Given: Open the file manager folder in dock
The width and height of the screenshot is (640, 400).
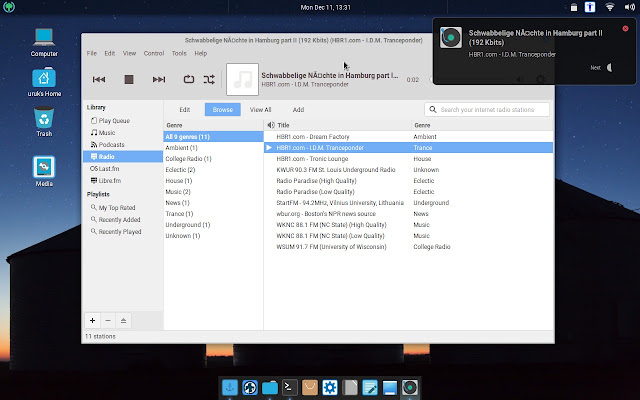Looking at the screenshot, I should click(x=270, y=387).
